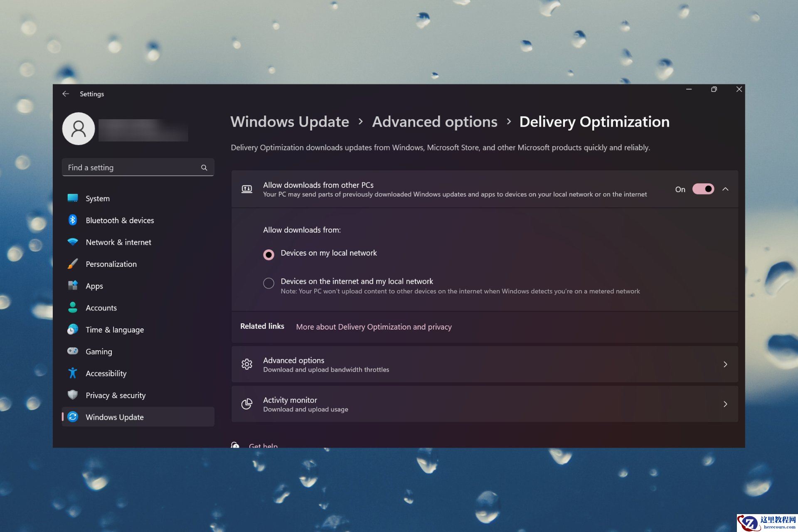
Task: Click the Accessibility person icon
Action: pos(73,373)
